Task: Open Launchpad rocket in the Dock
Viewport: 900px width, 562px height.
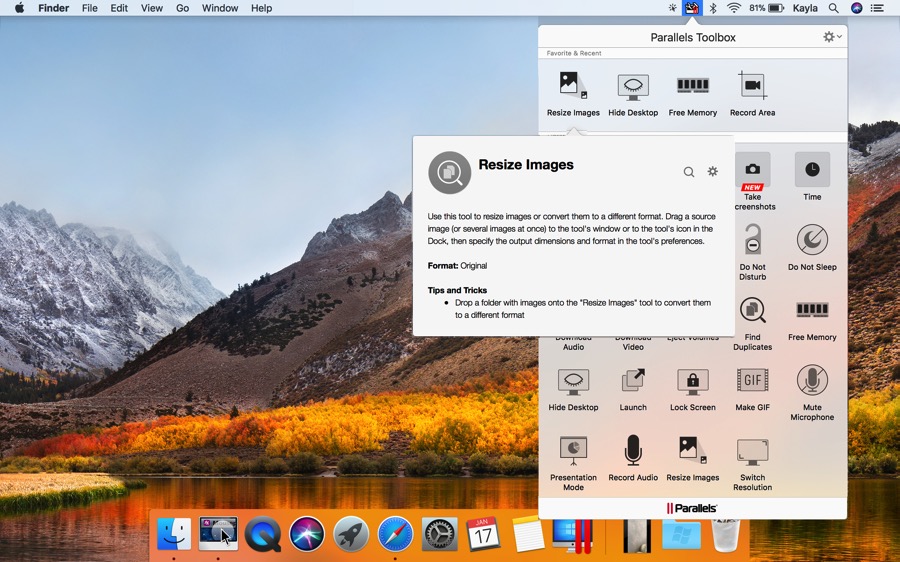Action: [351, 534]
